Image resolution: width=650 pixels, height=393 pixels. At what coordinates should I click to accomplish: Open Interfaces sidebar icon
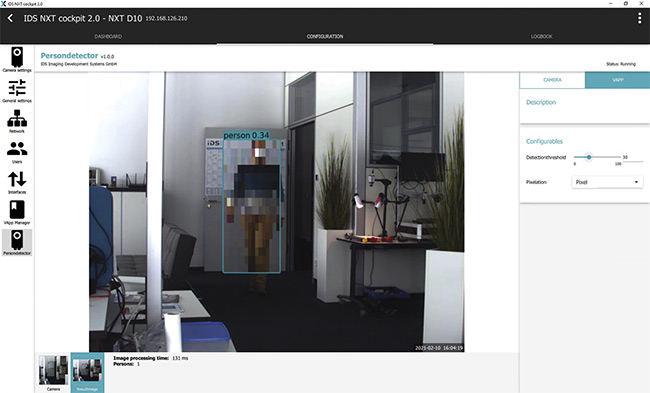pos(17,182)
